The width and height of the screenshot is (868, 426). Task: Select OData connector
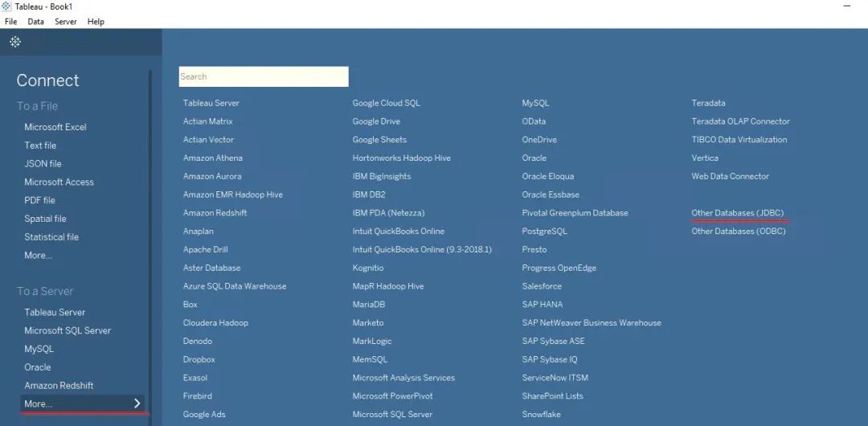coord(534,121)
